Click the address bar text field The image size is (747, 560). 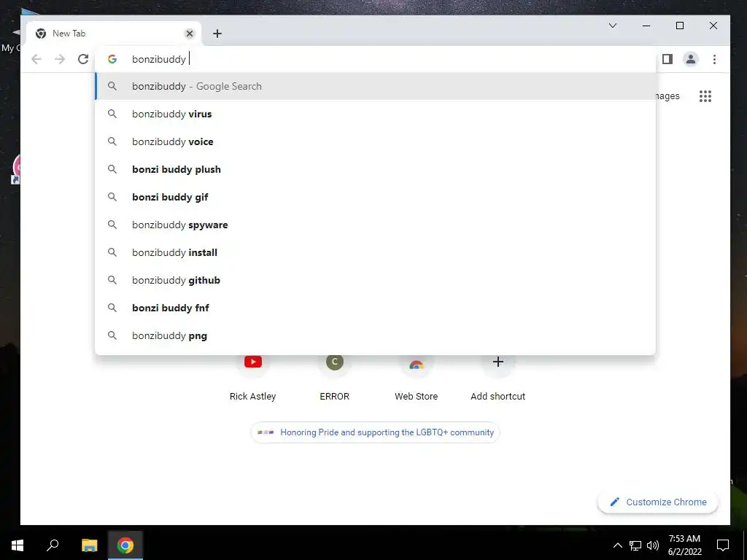click(x=376, y=59)
